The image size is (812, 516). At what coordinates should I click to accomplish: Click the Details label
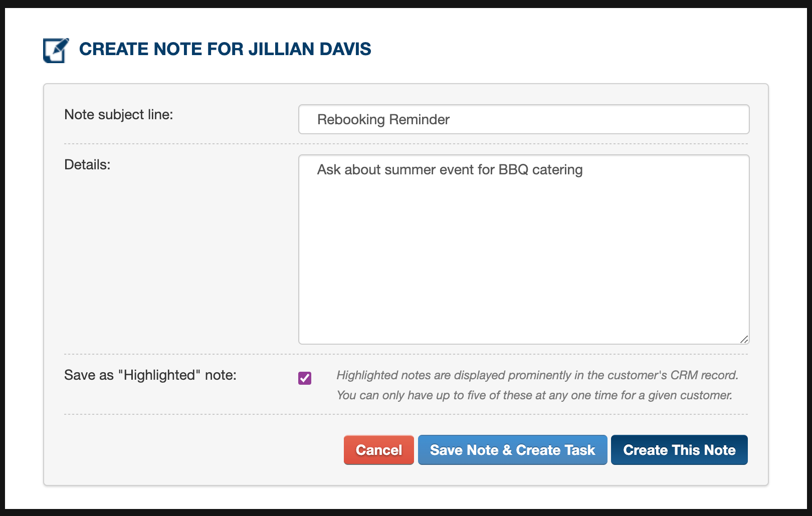tap(87, 165)
